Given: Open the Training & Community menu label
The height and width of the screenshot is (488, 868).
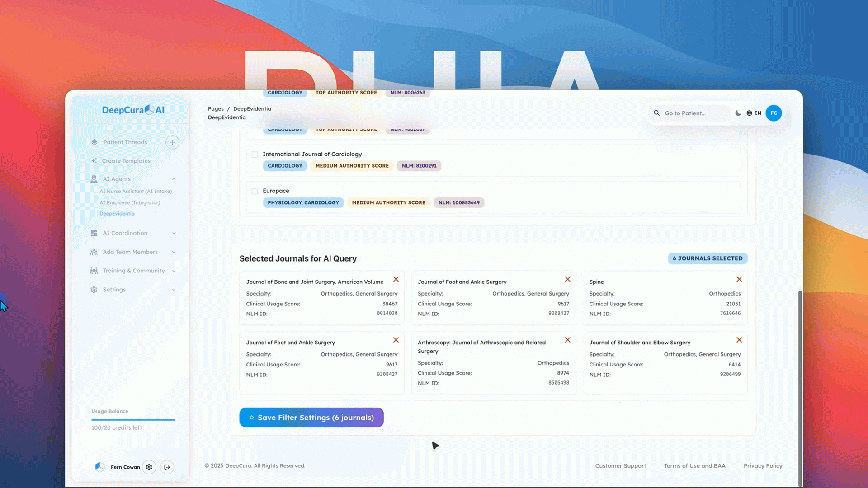Looking at the screenshot, I should [134, 271].
